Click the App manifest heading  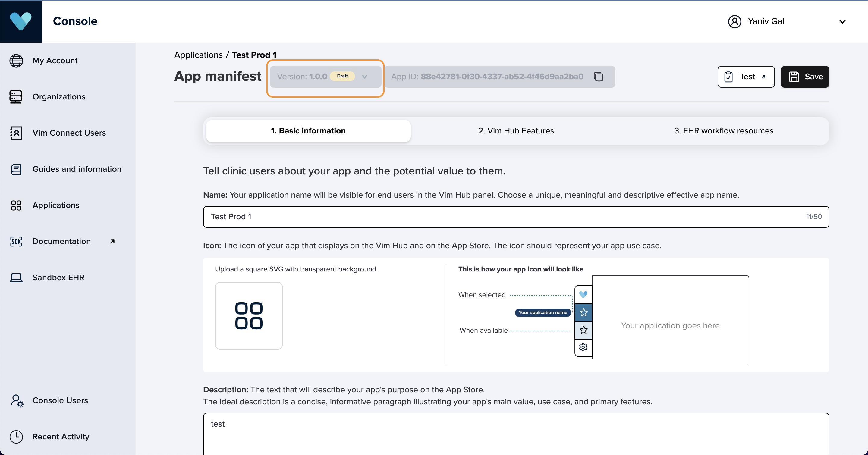[218, 77]
